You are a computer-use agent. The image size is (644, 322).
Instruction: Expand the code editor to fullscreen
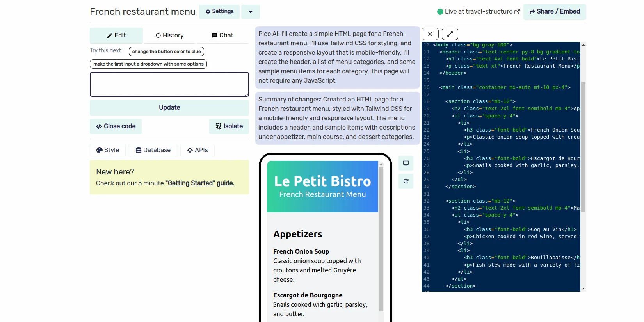click(450, 34)
